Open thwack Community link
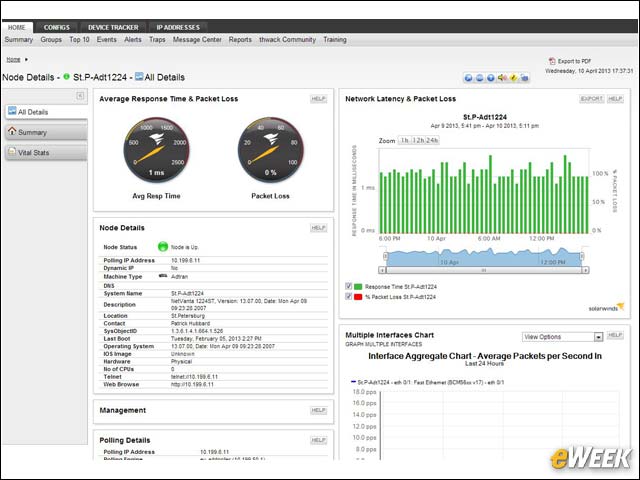The height and width of the screenshot is (480, 640). click(287, 40)
